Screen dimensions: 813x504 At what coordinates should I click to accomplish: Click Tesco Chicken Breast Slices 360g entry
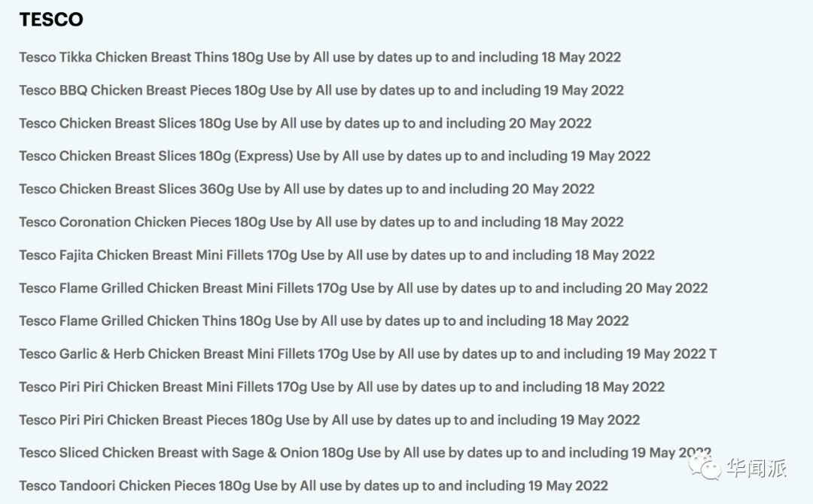click(307, 189)
